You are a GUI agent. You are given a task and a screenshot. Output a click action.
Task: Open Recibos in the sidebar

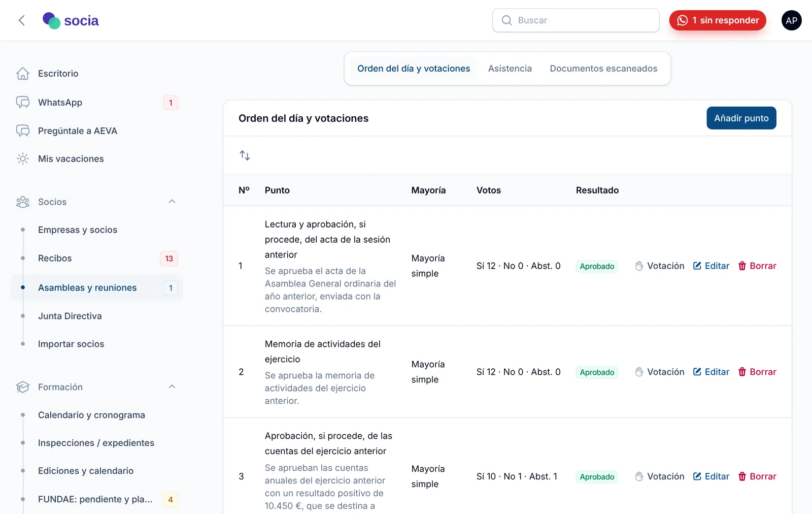[x=96, y=259]
